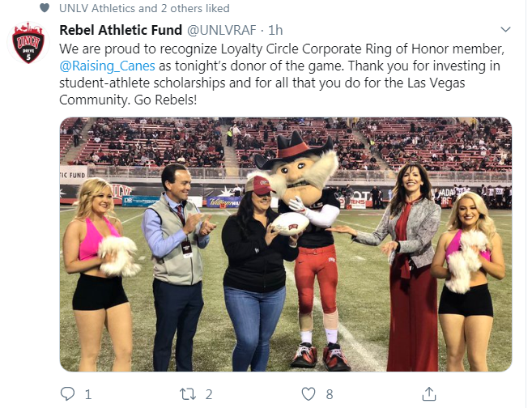The height and width of the screenshot is (408, 532).
Task: Click the share tweet upload icon
Action: [x=428, y=394]
